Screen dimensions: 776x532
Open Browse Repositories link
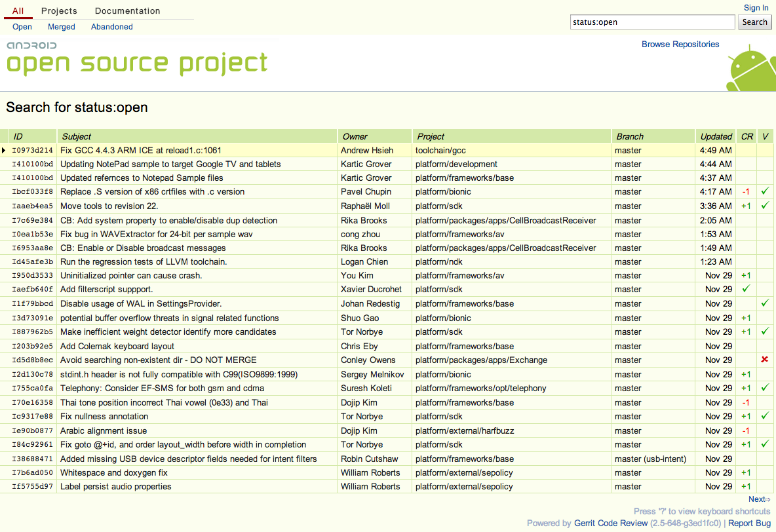(680, 45)
